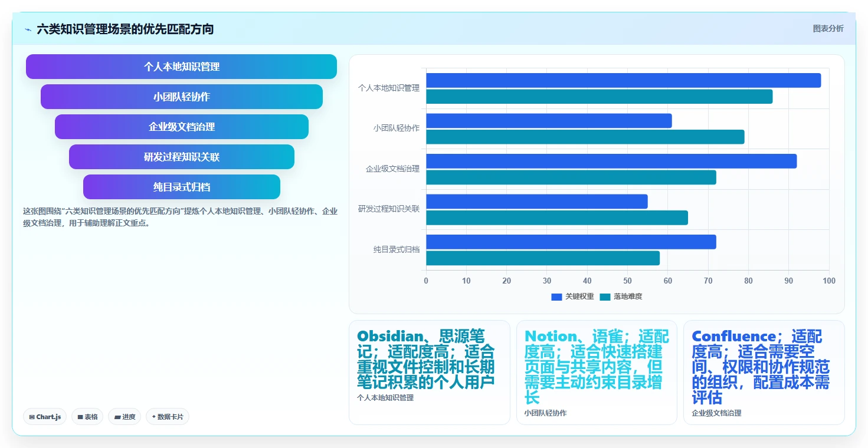Open the Obsidian、思源笔记 data card heading
Viewport: 868px width, 448px height.
pyautogui.click(x=426, y=359)
